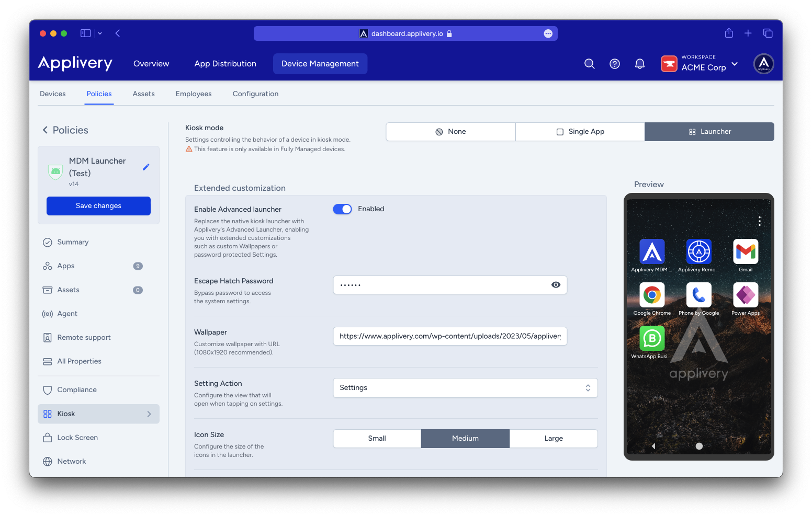This screenshot has height=516, width=812.
Task: Open the Agent section
Action: pos(98,314)
